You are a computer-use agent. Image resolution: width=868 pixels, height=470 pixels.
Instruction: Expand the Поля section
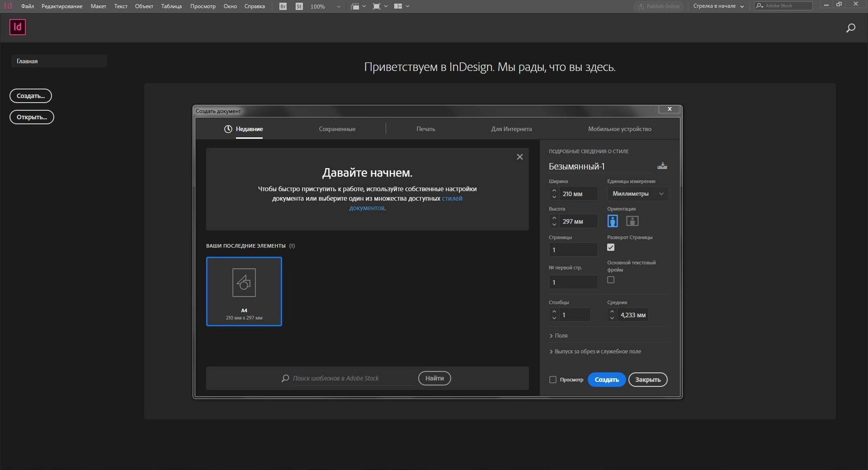(559, 336)
